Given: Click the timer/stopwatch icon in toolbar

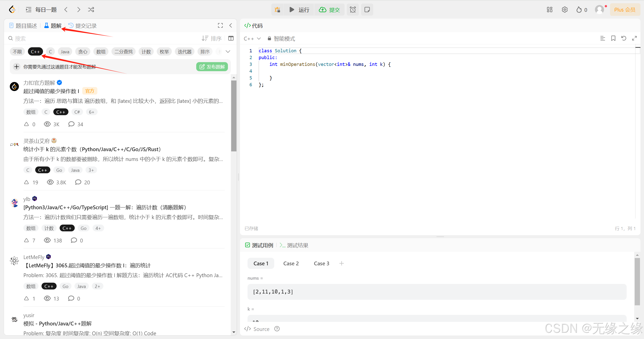Looking at the screenshot, I should coord(353,9).
